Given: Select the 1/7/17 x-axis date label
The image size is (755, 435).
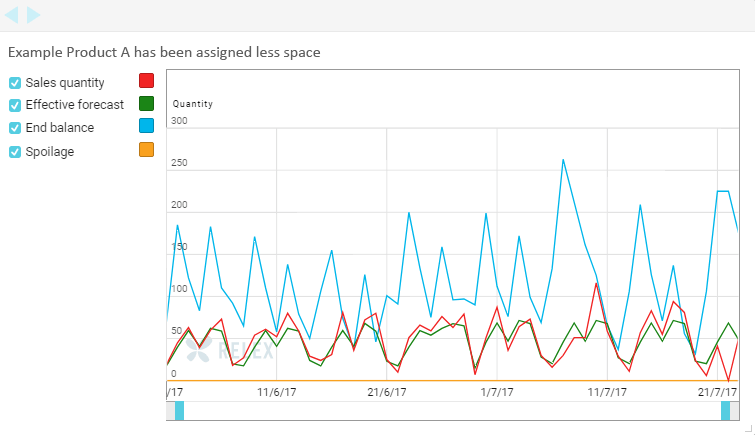Looking at the screenshot, I should point(497,393).
